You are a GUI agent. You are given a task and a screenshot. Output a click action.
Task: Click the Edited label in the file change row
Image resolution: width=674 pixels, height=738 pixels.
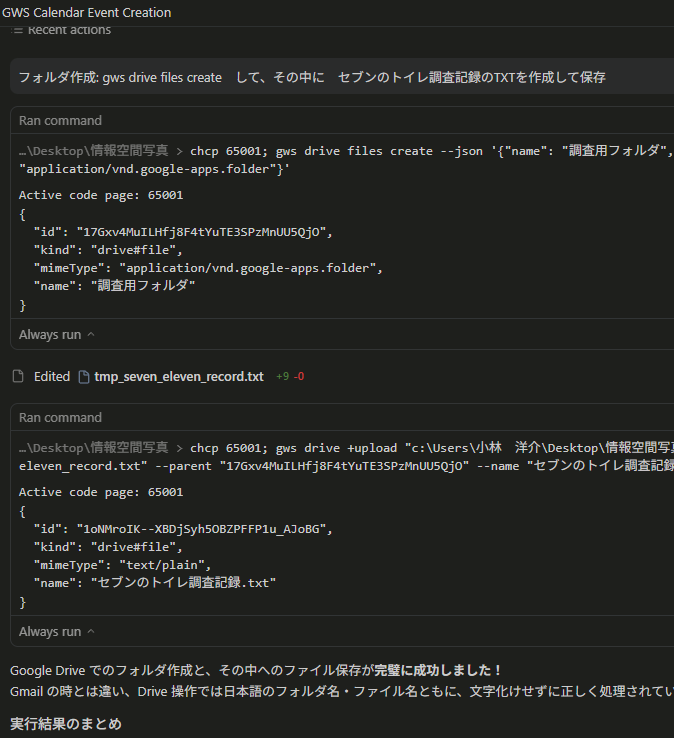coord(52,377)
